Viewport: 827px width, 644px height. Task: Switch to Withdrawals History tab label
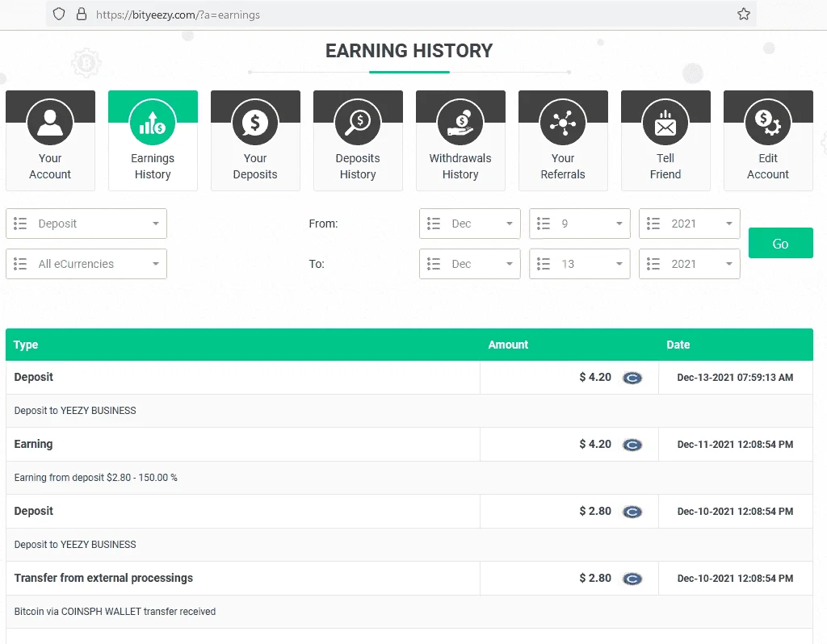click(460, 166)
